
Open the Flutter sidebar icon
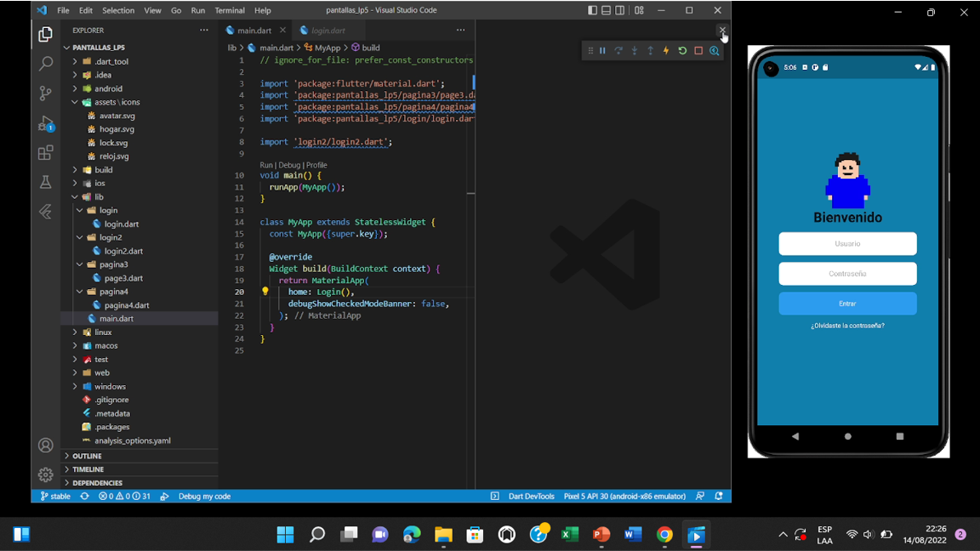pos(45,212)
